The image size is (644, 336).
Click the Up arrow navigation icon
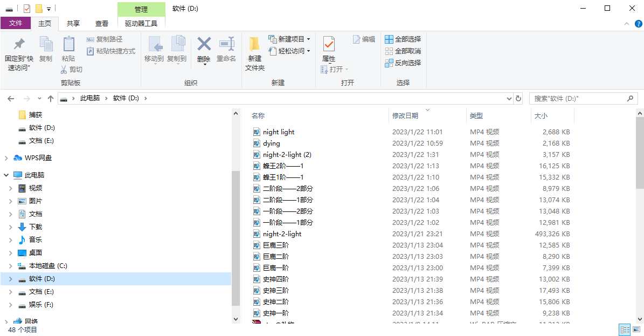51,99
